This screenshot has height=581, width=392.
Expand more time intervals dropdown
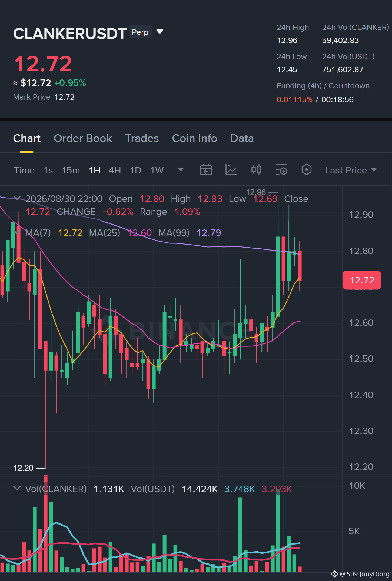[x=181, y=169]
